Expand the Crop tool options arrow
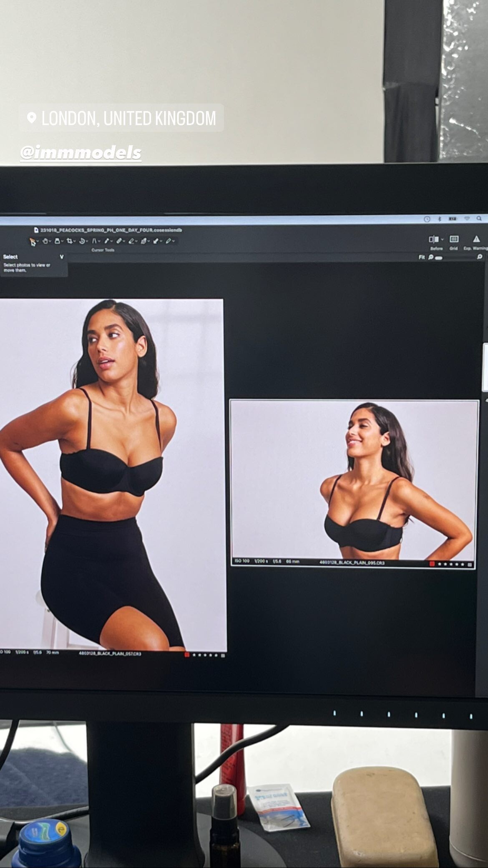Viewport: 488px width, 868px height. pyautogui.click(x=75, y=241)
